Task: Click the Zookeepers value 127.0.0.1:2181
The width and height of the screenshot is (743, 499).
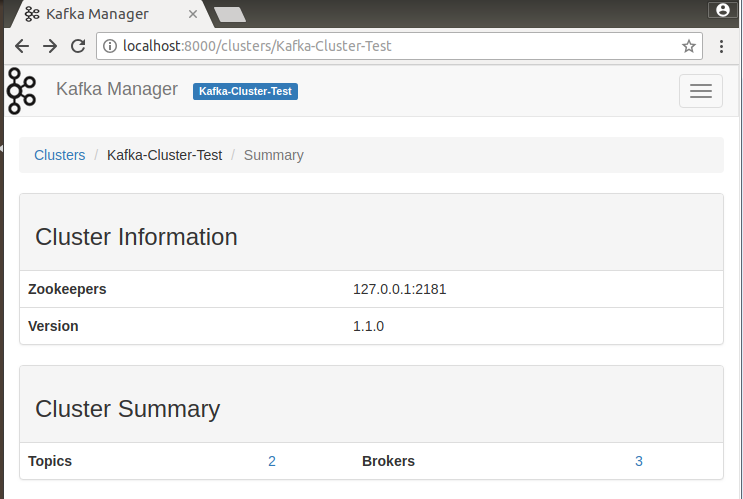Action: tap(399, 289)
